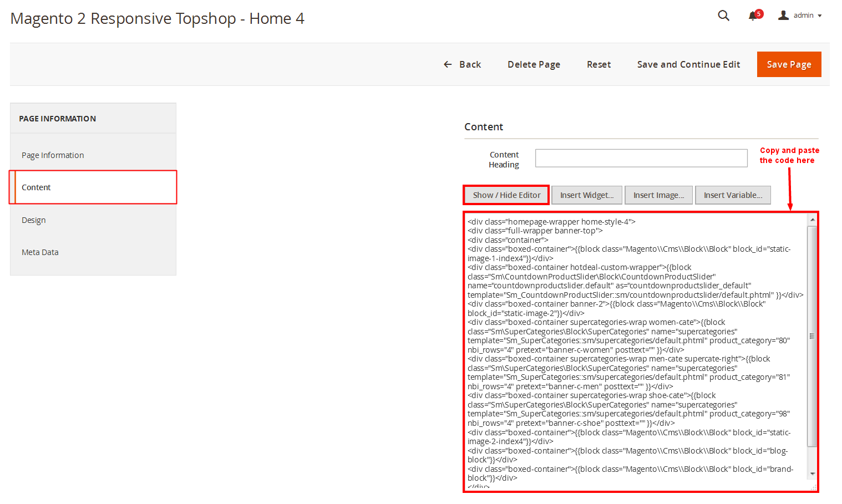The height and width of the screenshot is (504, 842).
Task: Select the Content tab in sidebar
Action: click(x=37, y=187)
